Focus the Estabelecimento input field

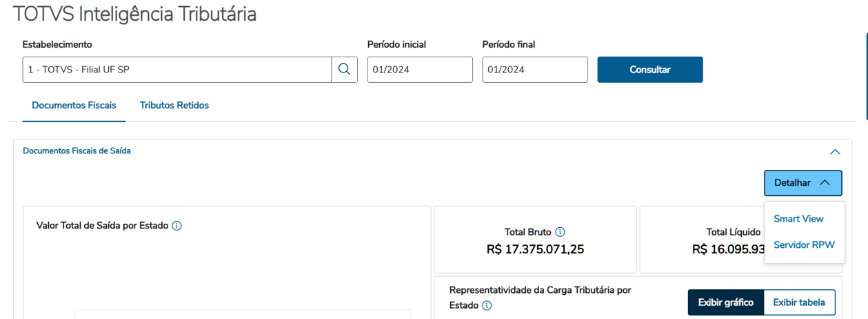(177, 70)
